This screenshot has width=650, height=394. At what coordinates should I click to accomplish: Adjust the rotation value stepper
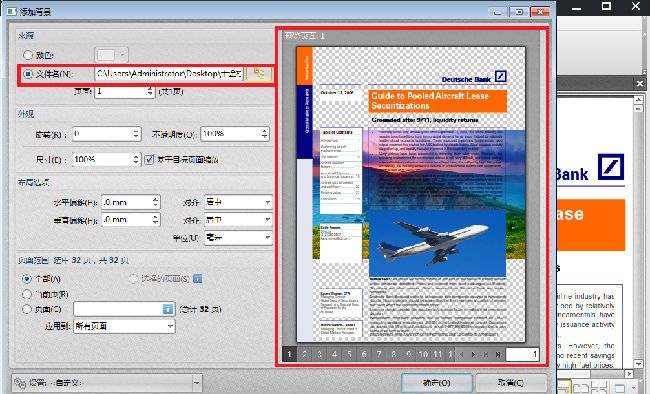point(136,134)
